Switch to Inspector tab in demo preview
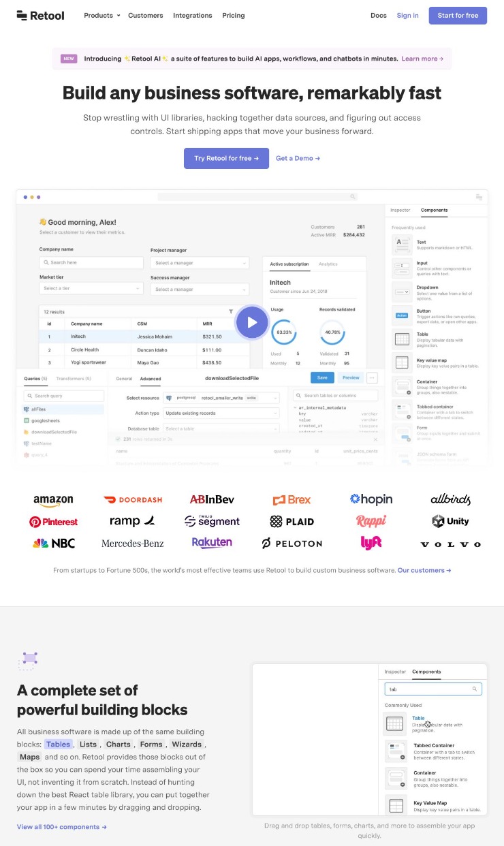 (x=400, y=210)
